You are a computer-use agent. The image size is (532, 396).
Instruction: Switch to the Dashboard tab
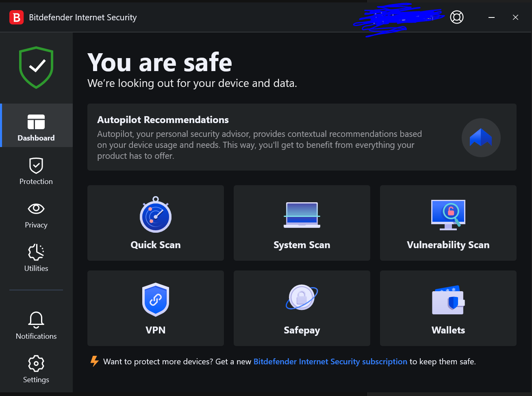point(36,126)
